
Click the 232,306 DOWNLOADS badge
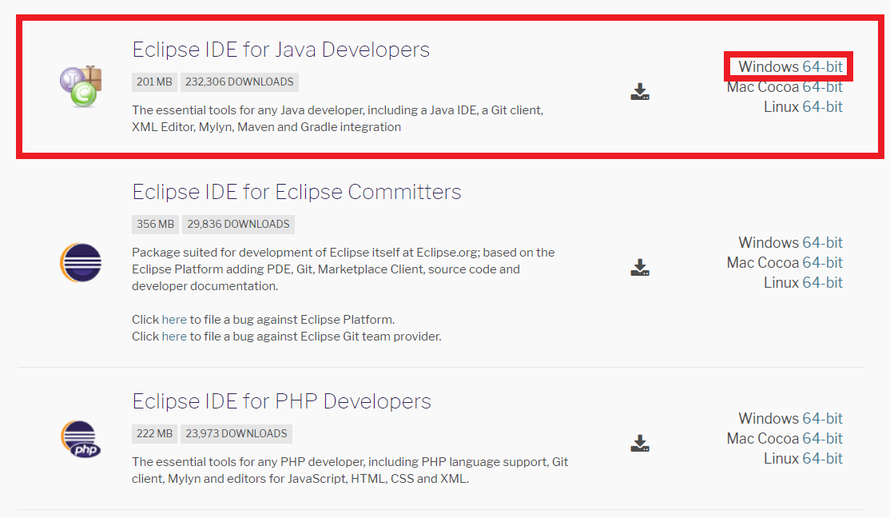tap(240, 82)
